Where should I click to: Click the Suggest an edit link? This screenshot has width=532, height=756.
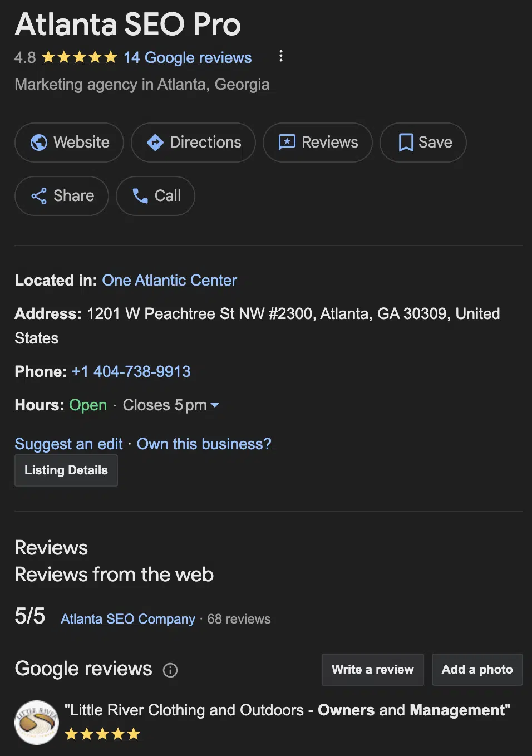pyautogui.click(x=69, y=444)
